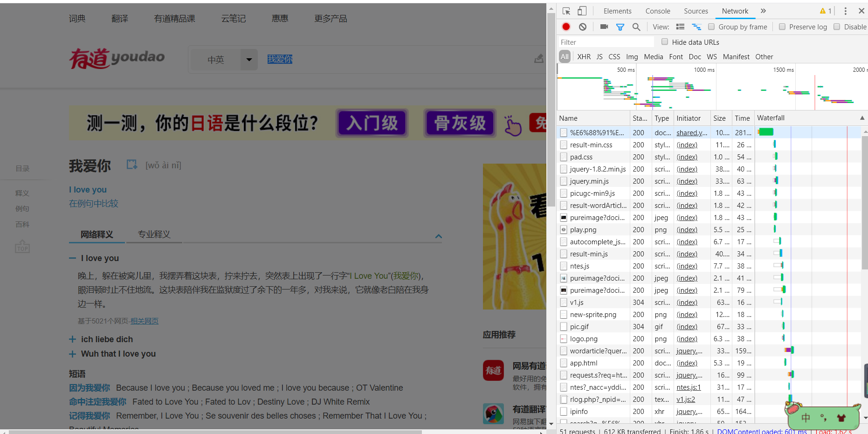Toggle the network filter funnel icon
Image resolution: width=868 pixels, height=434 pixels.
click(620, 27)
